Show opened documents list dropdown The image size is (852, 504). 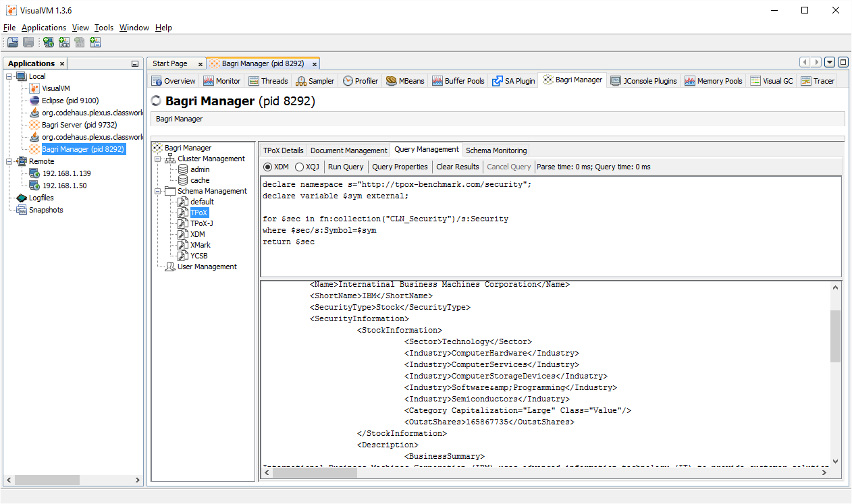click(830, 62)
